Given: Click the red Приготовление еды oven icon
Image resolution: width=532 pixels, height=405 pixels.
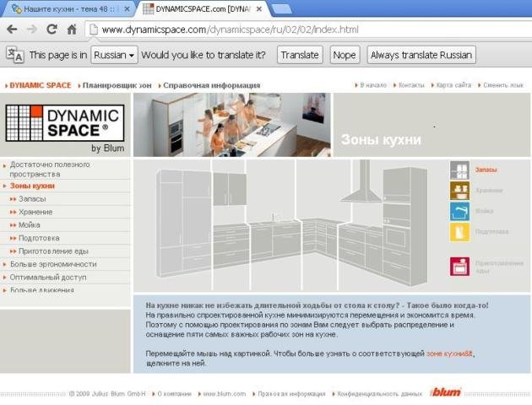Looking at the screenshot, I should point(459,267).
